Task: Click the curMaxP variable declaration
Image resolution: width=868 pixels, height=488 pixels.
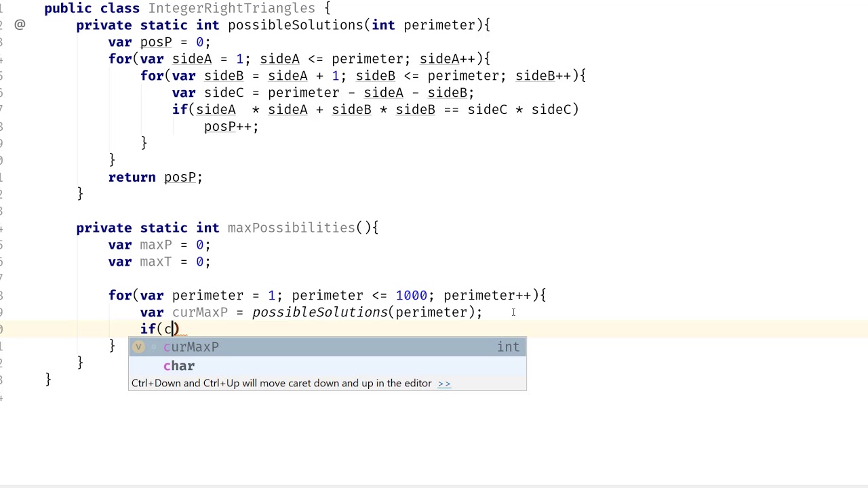Action: pos(200,312)
